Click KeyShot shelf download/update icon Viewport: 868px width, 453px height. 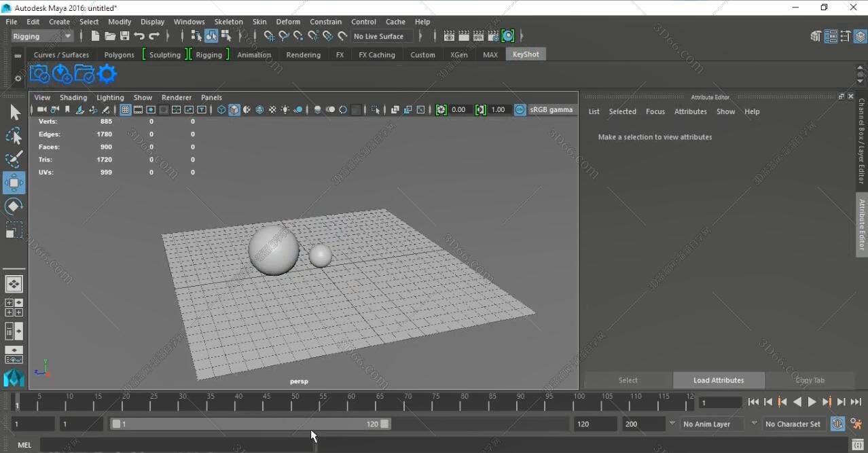pyautogui.click(x=62, y=74)
